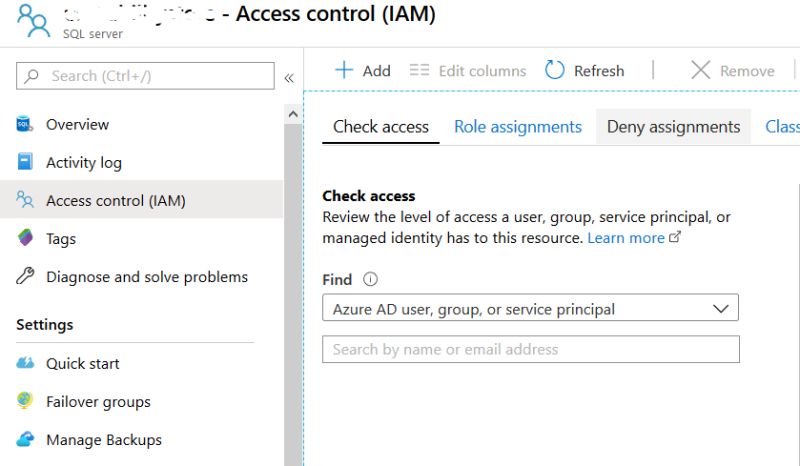Click the Access control (IAM) page title
This screenshot has width=800, height=466.
[336, 14]
